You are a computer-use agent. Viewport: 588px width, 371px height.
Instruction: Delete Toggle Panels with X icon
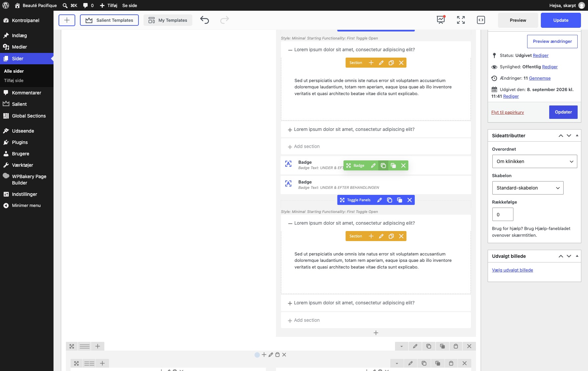[409, 200]
